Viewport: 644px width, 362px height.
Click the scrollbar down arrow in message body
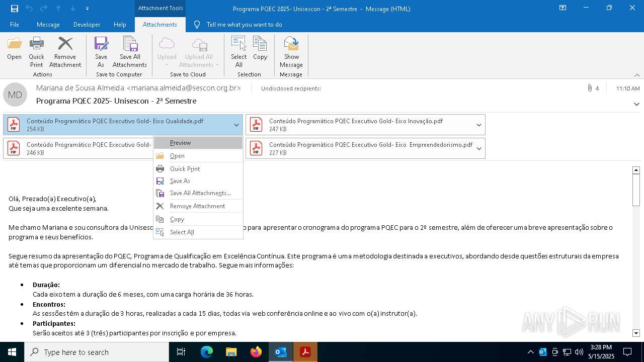(636, 333)
